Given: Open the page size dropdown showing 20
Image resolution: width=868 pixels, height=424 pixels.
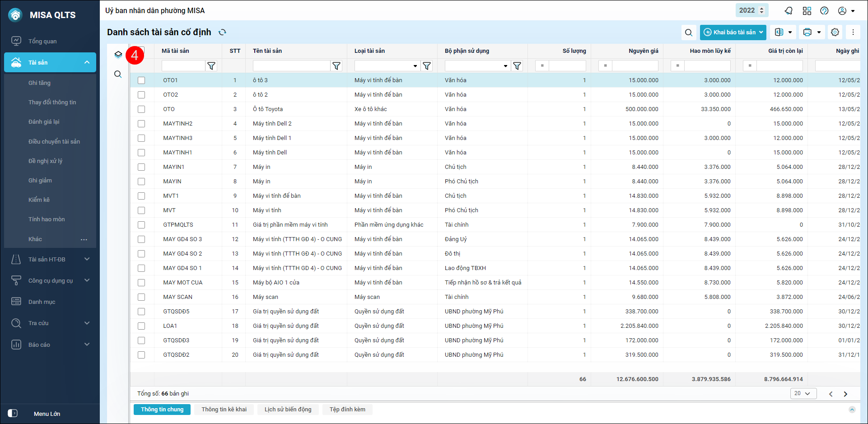Looking at the screenshot, I should pos(803,394).
